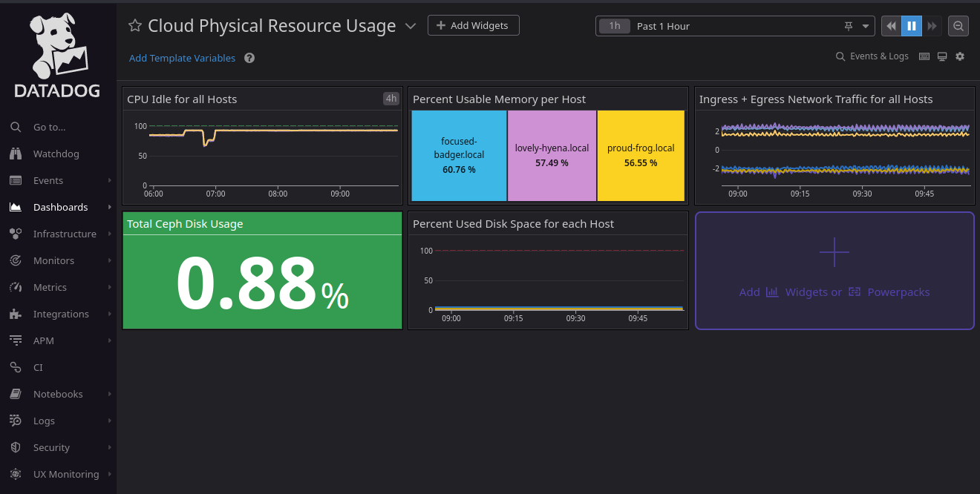Click the Add Widgets or Powerpacks placeholder

pyautogui.click(x=834, y=271)
